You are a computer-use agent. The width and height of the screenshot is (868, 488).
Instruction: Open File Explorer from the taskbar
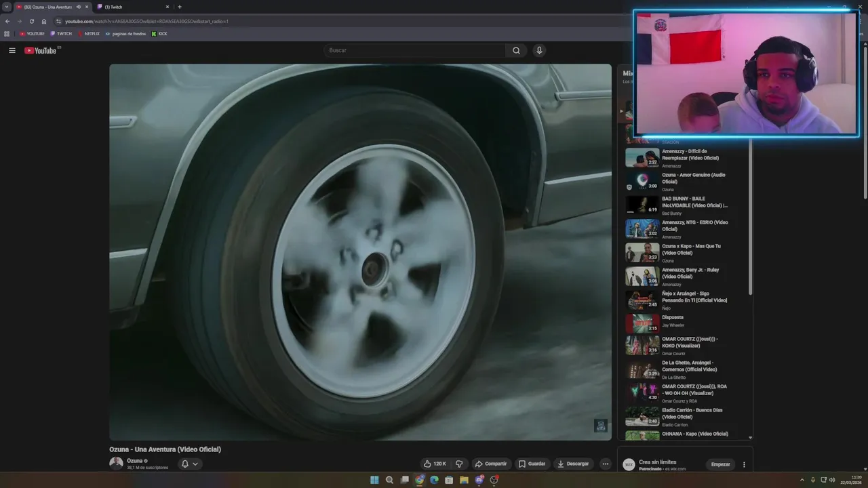(x=464, y=480)
